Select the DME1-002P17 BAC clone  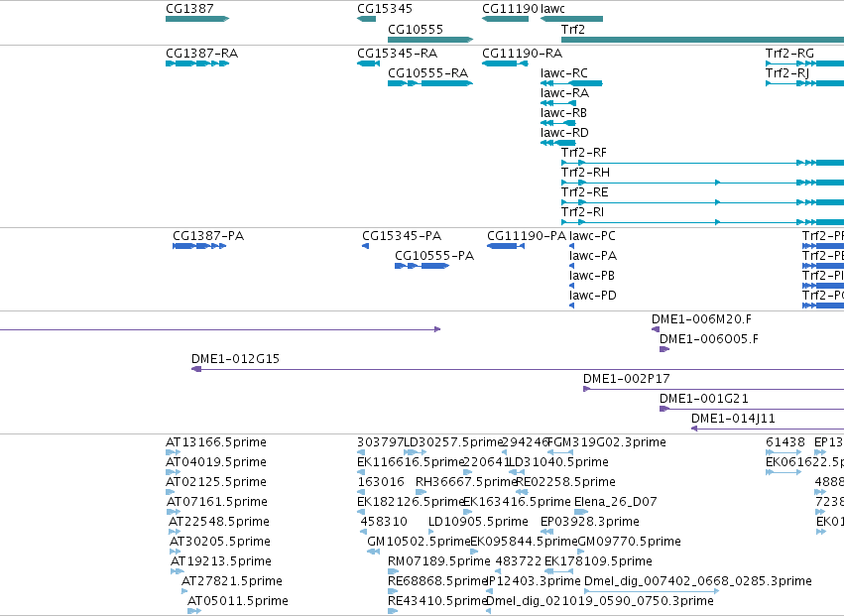coord(627,379)
